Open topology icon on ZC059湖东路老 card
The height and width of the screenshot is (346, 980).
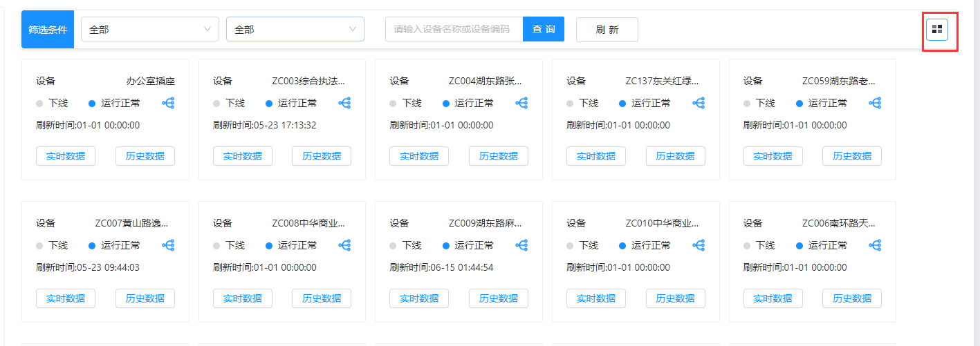click(x=876, y=103)
